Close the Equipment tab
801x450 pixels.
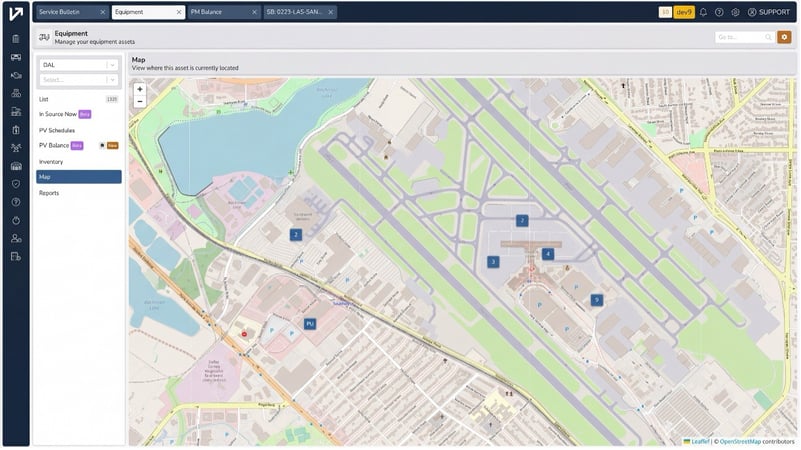tap(179, 12)
